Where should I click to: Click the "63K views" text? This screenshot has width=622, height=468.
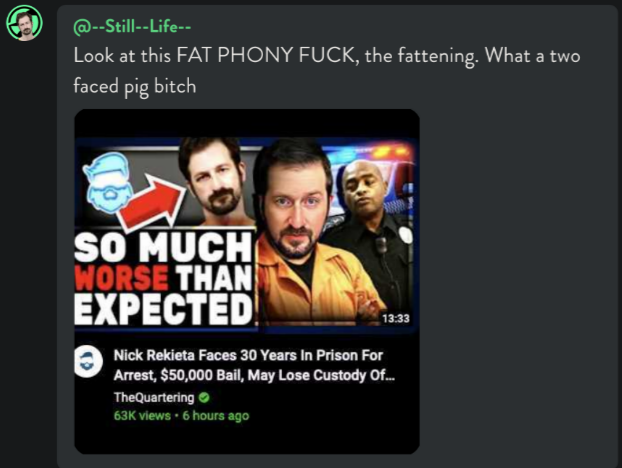(142, 416)
